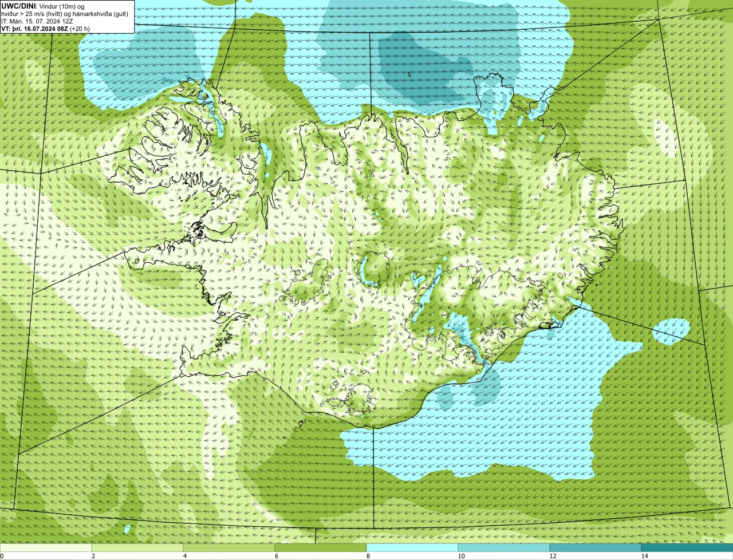
Task: Click the 'hviður > 25 m/s' description line
Action: [x=64, y=14]
